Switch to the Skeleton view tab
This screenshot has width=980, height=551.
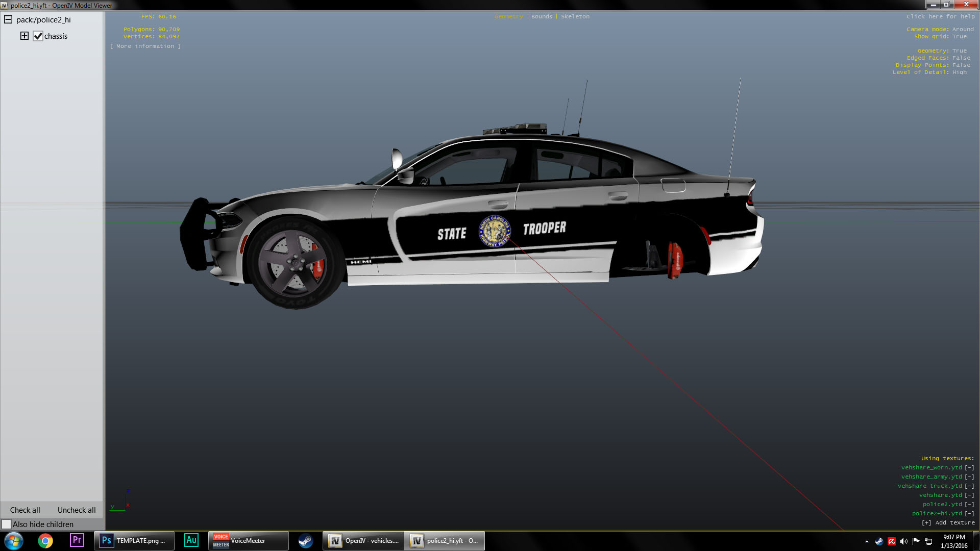click(x=575, y=16)
